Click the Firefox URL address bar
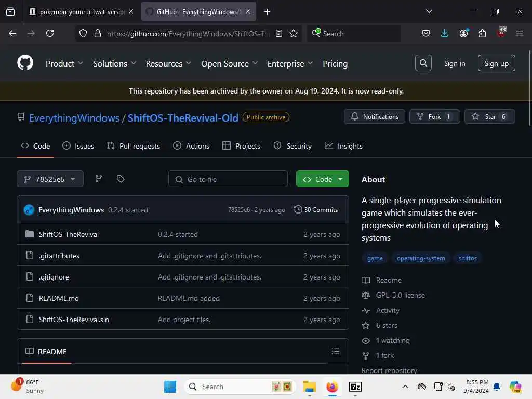532x399 pixels. click(188, 33)
